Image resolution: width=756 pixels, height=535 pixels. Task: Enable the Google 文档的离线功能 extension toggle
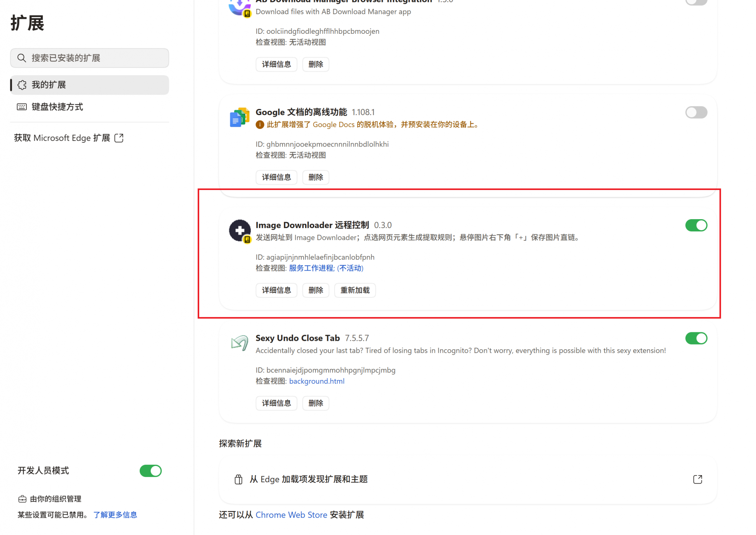coord(696,112)
